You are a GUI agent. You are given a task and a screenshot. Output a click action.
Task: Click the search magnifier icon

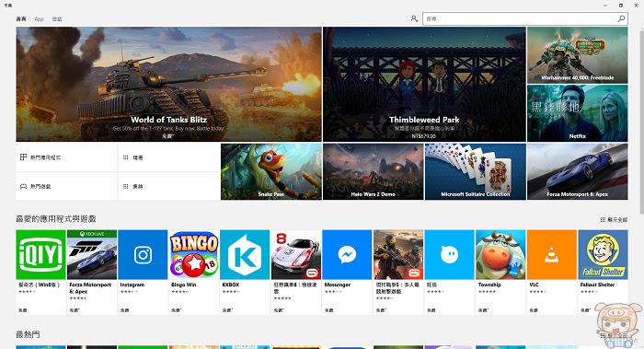tap(621, 18)
